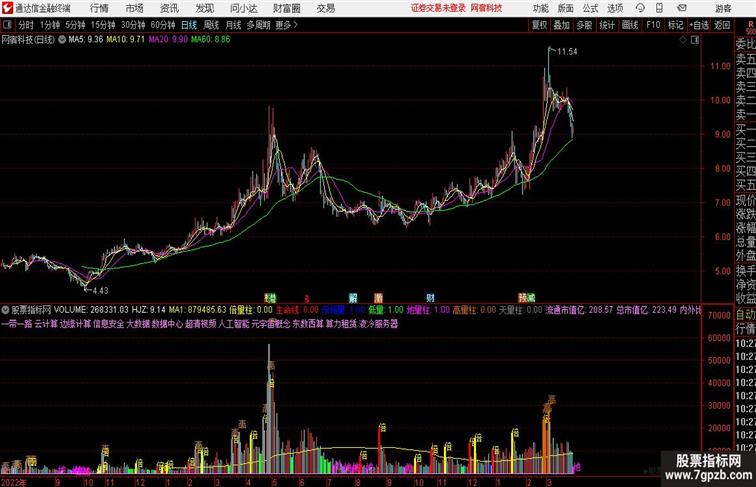Open the 交易 menu
The height and width of the screenshot is (487, 756).
[x=326, y=8]
